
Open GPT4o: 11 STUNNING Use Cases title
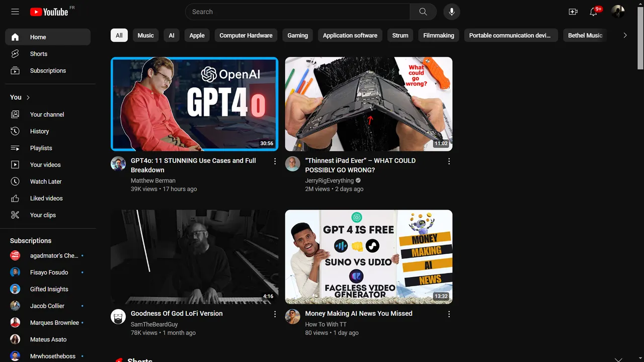[x=193, y=165]
